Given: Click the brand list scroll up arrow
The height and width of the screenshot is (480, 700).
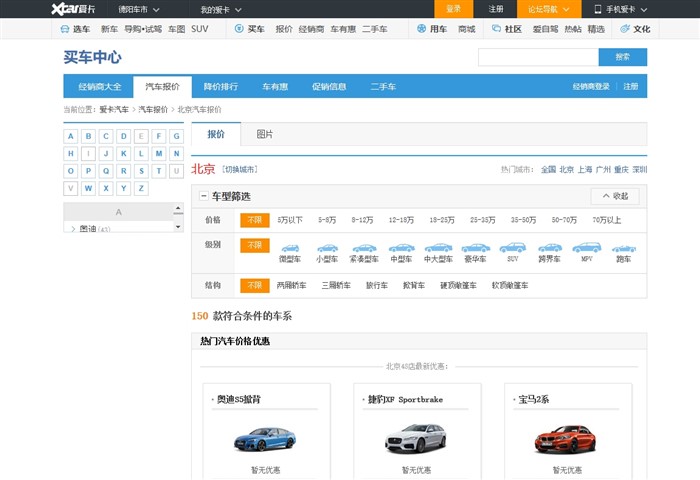Looking at the screenshot, I should coord(178,209).
